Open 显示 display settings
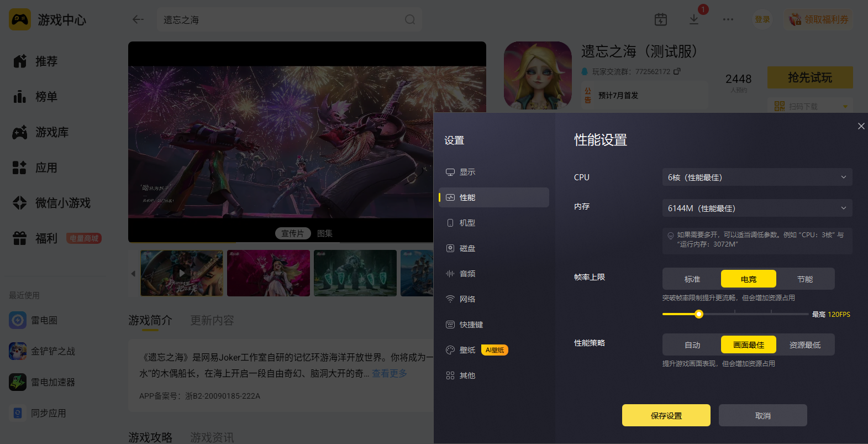Image resolution: width=868 pixels, height=444 pixels. [x=494, y=172]
